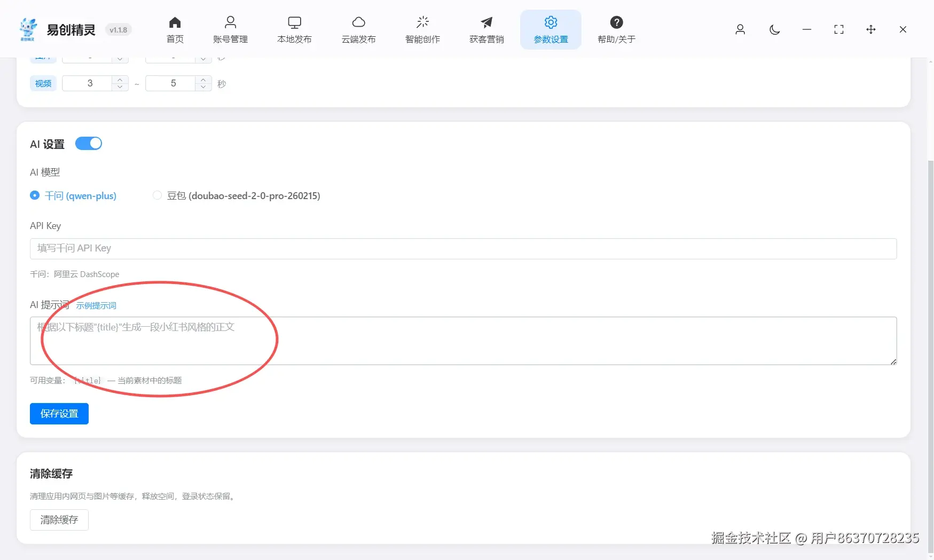Toggle the AI 设置 switch off
The image size is (934, 560).
(89, 144)
